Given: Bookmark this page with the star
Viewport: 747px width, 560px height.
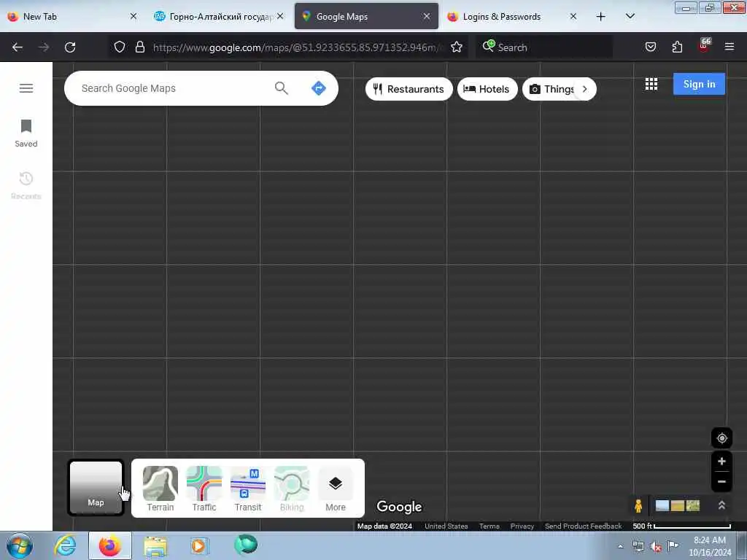Looking at the screenshot, I should point(457,47).
